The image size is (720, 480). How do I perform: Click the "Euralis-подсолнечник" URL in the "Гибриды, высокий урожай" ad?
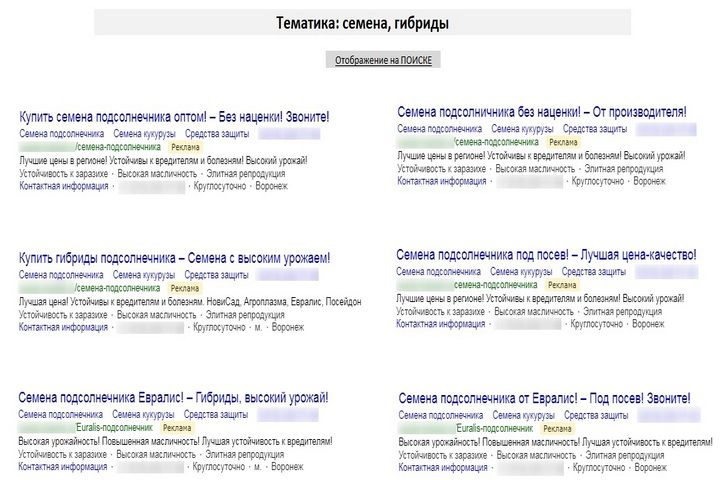pyautogui.click(x=114, y=427)
